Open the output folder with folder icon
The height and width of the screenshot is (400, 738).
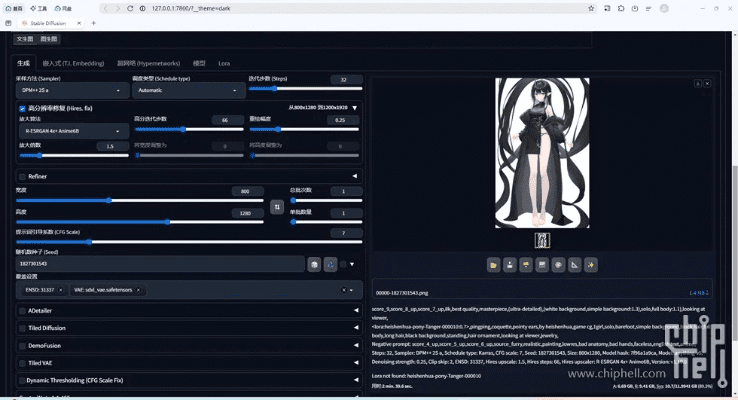click(x=493, y=265)
